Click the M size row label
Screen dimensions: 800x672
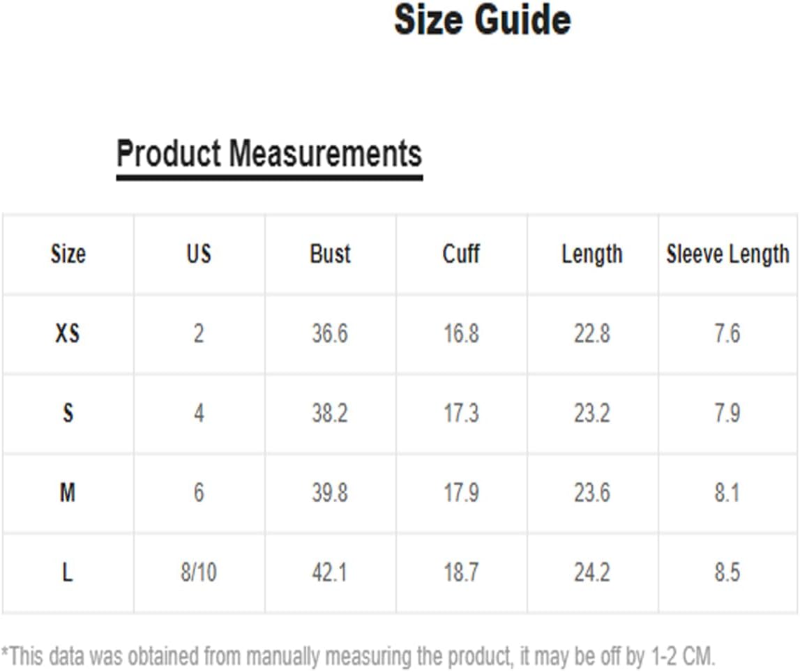point(68,493)
